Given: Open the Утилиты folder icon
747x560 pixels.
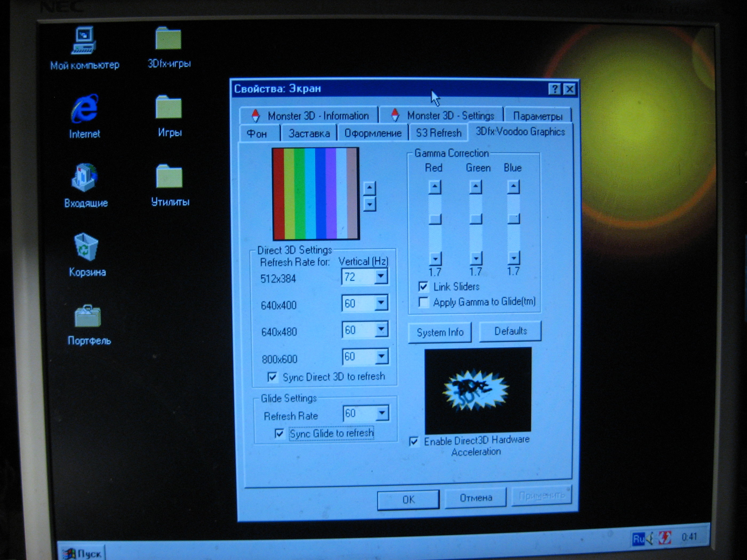Looking at the screenshot, I should tap(169, 177).
